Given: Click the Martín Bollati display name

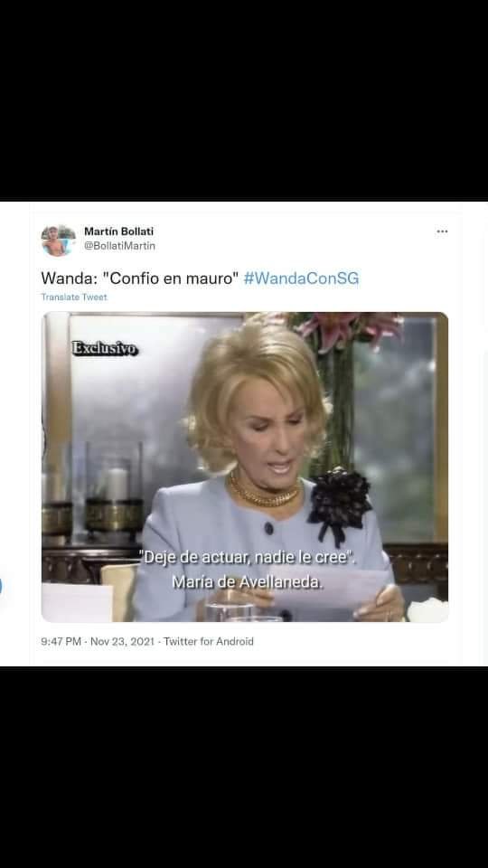Looking at the screenshot, I should tap(119, 231).
